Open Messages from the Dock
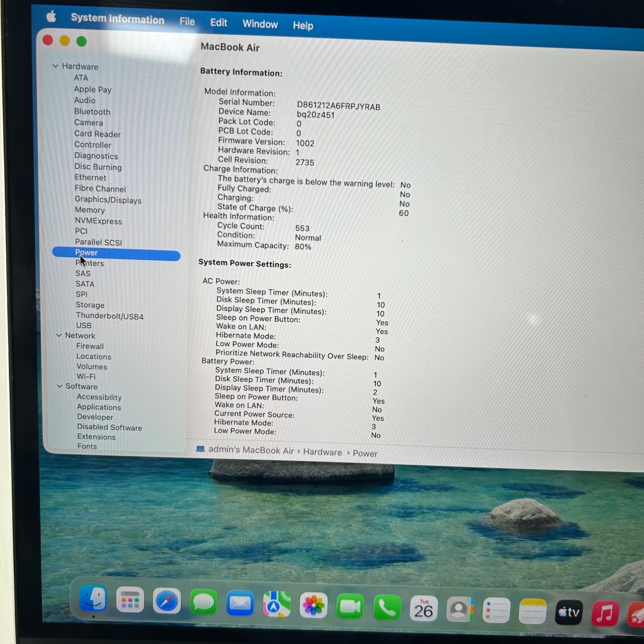This screenshot has width=644, height=644. pos(204,602)
